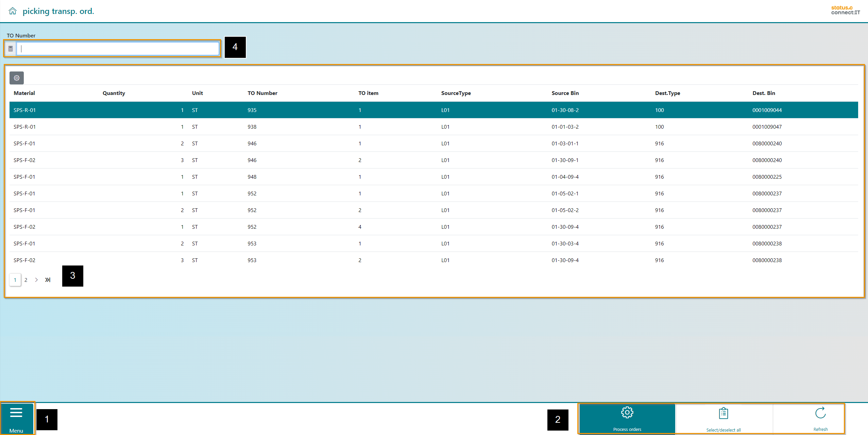Click the Source Bin column header

(565, 93)
